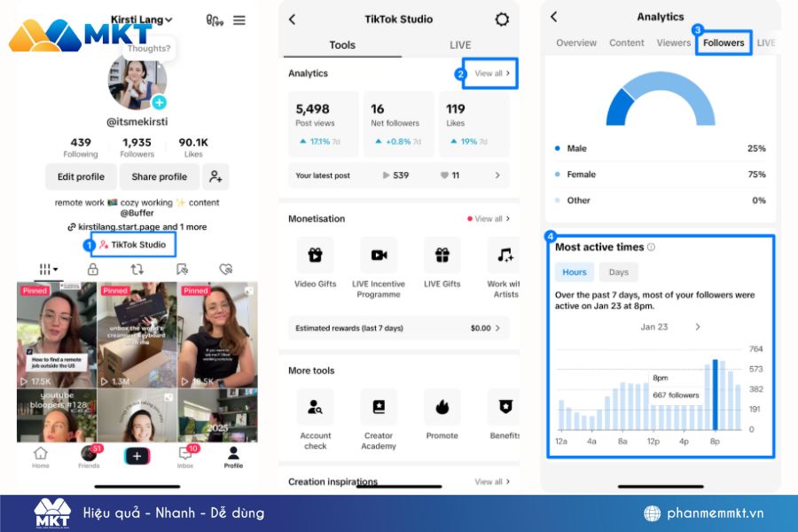Open the kirstilang.start.page link
This screenshot has height=532, width=798.
(137, 227)
